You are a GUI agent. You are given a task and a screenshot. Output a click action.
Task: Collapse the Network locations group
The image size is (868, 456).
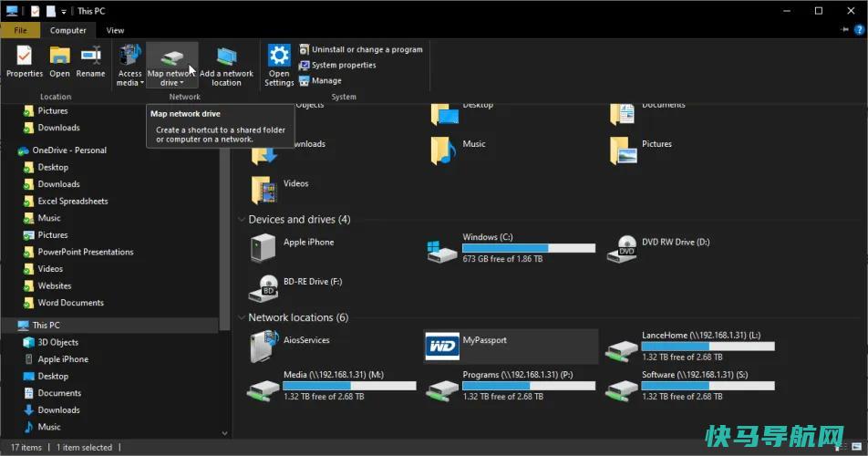click(242, 317)
